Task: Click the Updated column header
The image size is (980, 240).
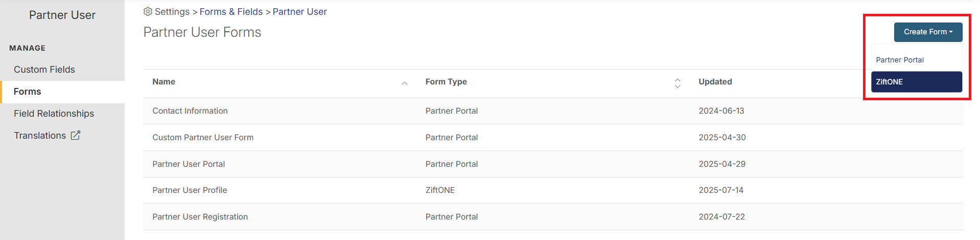Action: point(715,82)
